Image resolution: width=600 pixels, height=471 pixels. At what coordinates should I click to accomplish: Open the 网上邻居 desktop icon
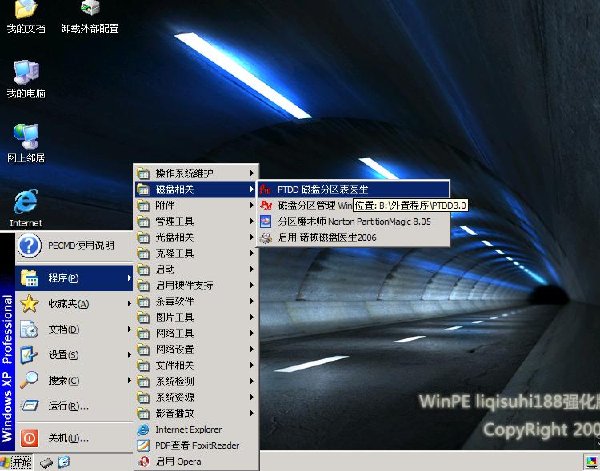(26, 143)
